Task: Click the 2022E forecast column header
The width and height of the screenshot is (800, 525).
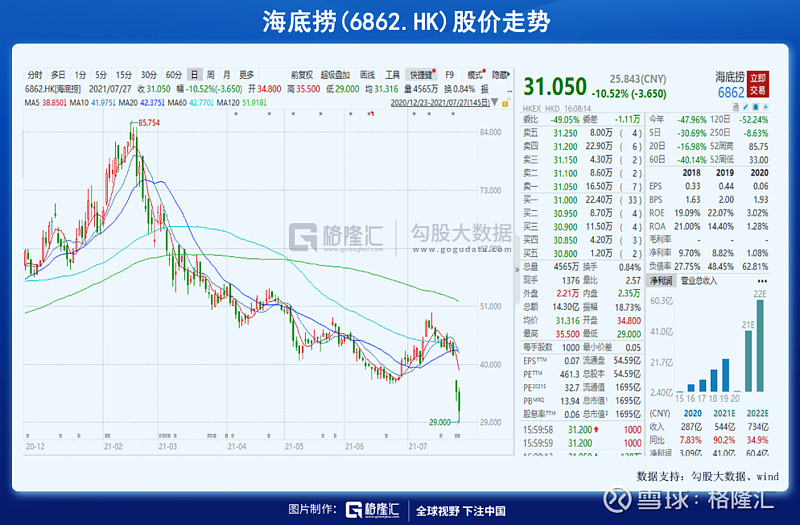Action: pyautogui.click(x=757, y=413)
